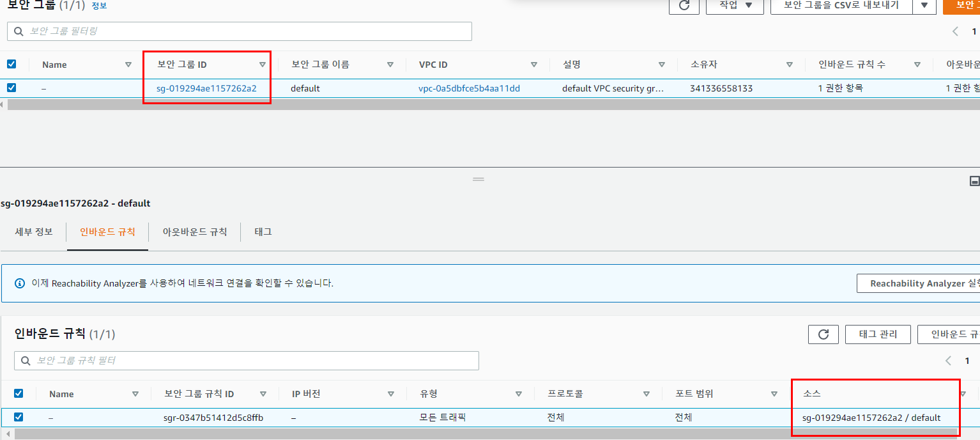Click the 태그 관리 button
Image resolution: width=980 pixels, height=440 pixels.
pyautogui.click(x=878, y=334)
